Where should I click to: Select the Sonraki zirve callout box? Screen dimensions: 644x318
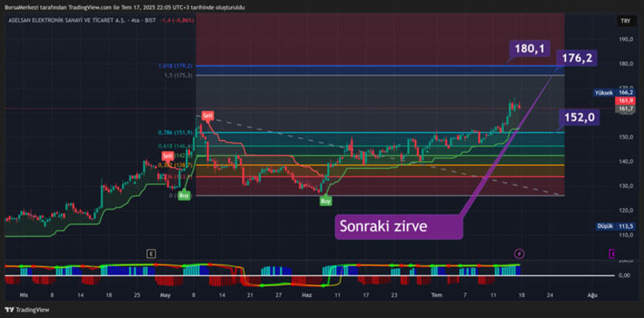[399, 226]
